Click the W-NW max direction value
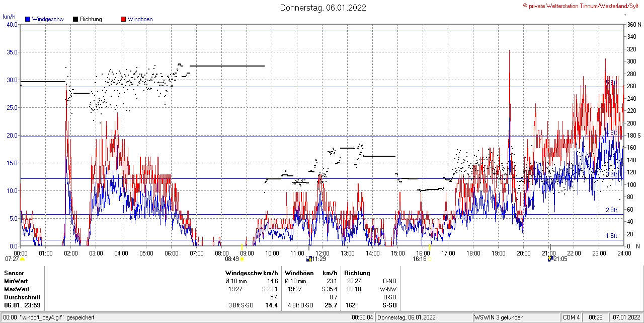Image resolution: width=644 pixels, height=323 pixels. (x=389, y=289)
